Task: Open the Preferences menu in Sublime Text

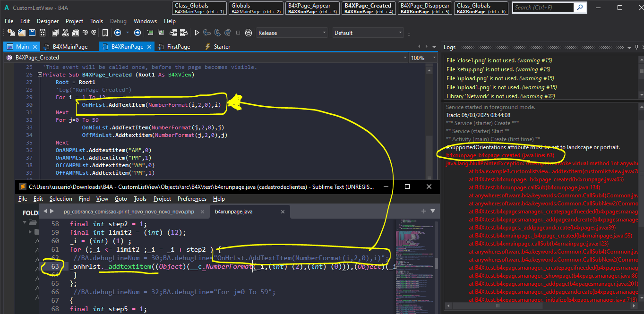Action: 192,199
